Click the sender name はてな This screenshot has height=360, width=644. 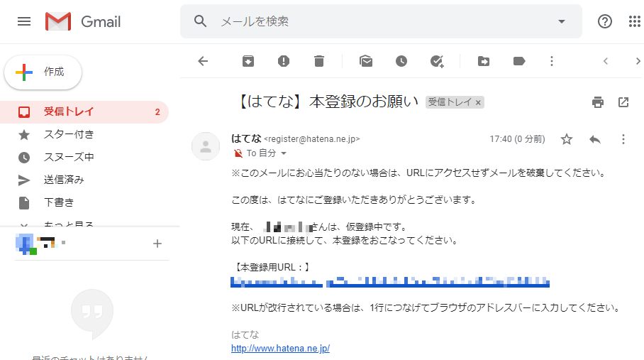pyautogui.click(x=246, y=138)
